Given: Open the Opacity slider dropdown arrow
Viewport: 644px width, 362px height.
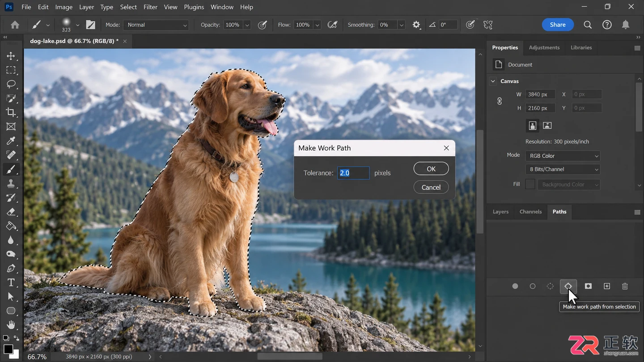Looking at the screenshot, I should pyautogui.click(x=247, y=25).
